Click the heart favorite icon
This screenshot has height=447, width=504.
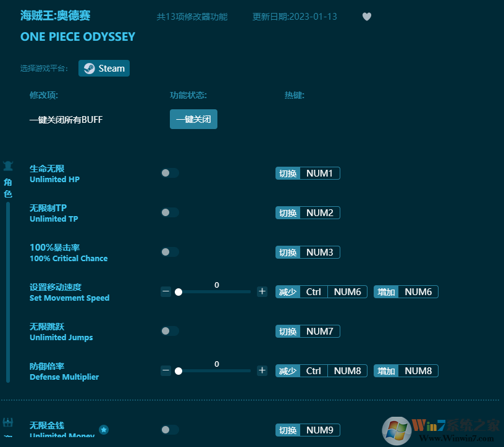[x=367, y=17]
